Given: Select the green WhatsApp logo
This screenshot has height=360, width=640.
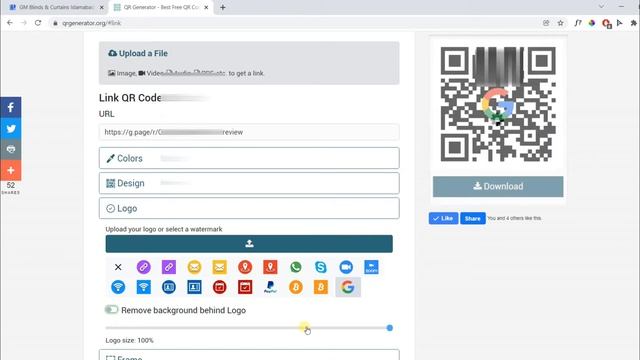Looking at the screenshot, I should click(x=296, y=267).
